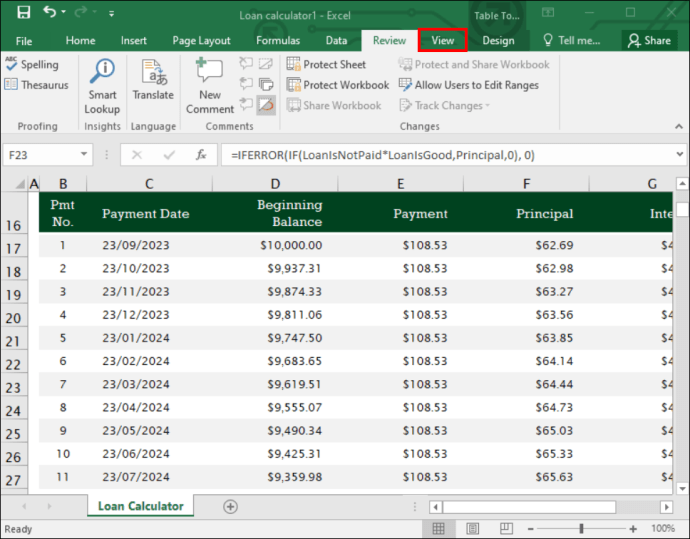Collapse the ribbon with the chevron
This screenshot has width=690, height=539.
coord(679,127)
